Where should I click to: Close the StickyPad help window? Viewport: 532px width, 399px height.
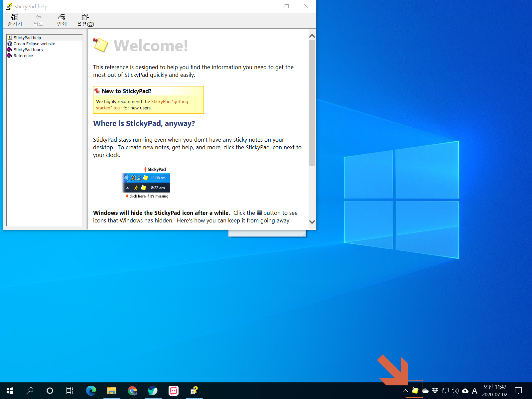click(306, 6)
